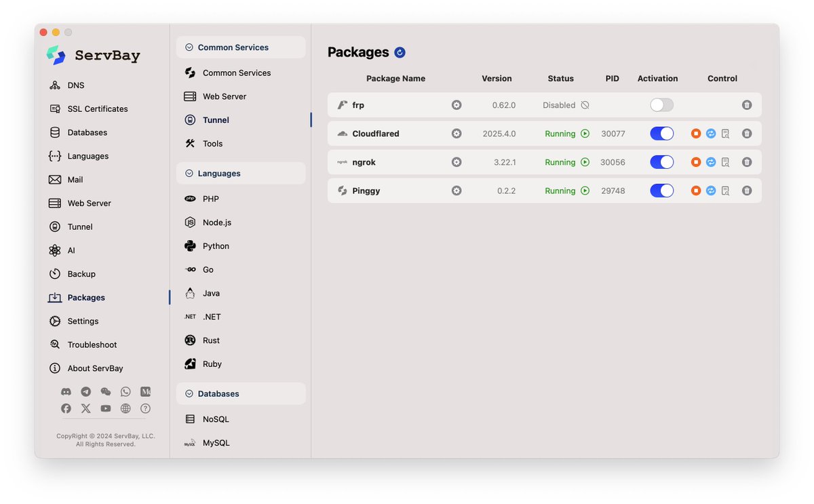Delete the ngrok package
Viewport: 814px width, 504px height.
(x=747, y=162)
